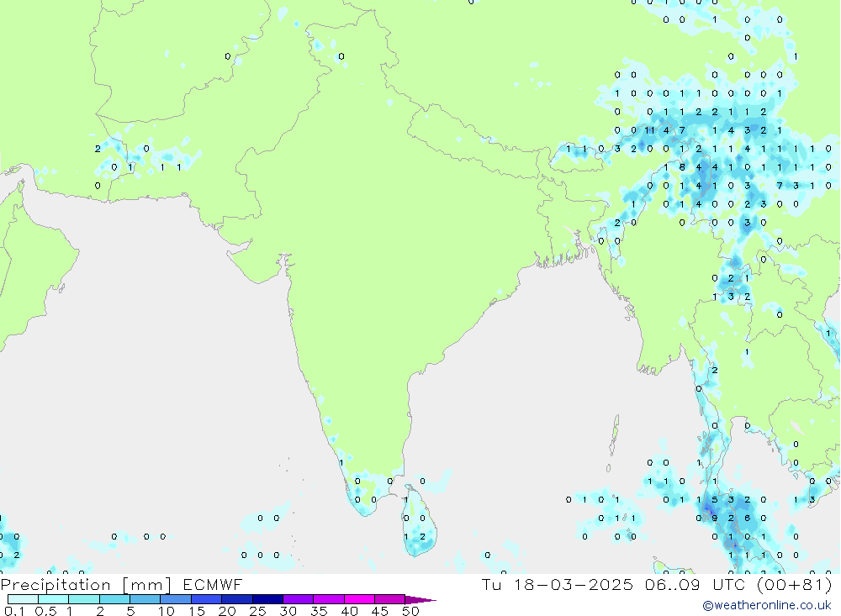Pick the magenta legend swatch between 40 and 45
The height and width of the screenshot is (616, 841).
(x=359, y=599)
